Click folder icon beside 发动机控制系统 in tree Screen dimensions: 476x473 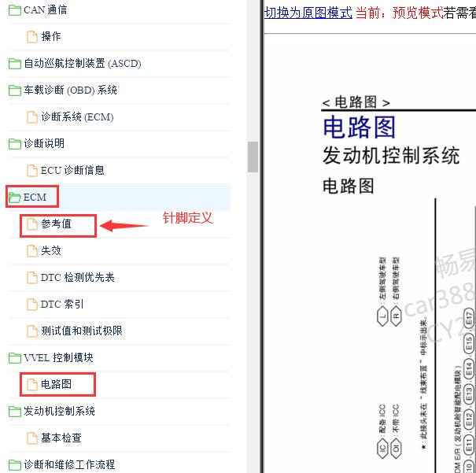[15, 412]
